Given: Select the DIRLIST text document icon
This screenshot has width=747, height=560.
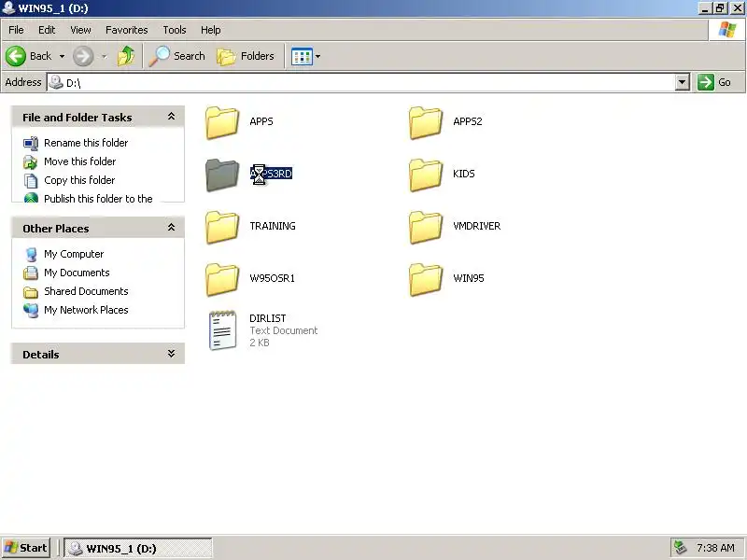Looking at the screenshot, I should click(x=222, y=330).
